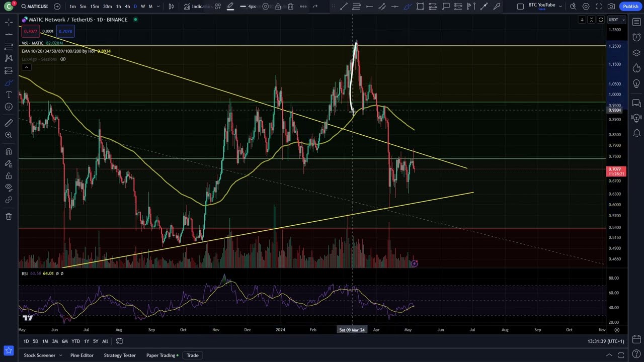This screenshot has height=362, width=644.
Task: Expand the Stock Screener dropdown chevron
Action: coord(60,355)
